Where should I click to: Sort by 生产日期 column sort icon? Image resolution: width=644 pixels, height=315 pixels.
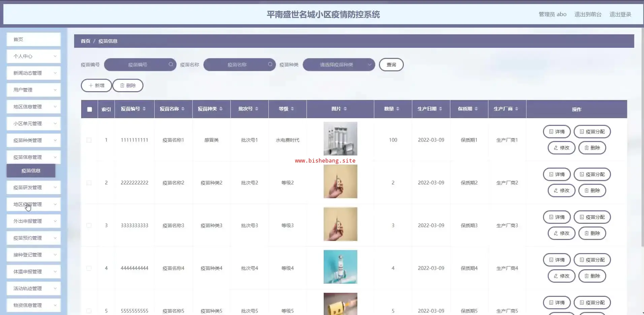coord(441,109)
